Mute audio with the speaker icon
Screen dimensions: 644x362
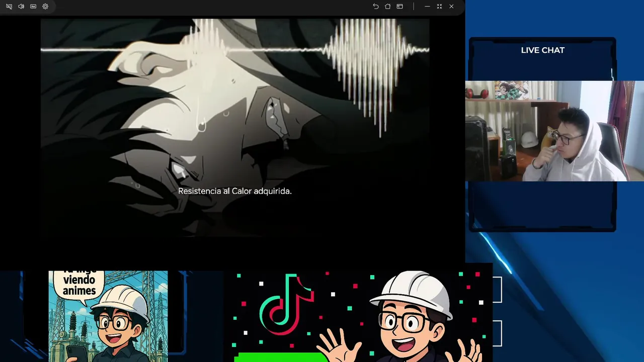coord(21,7)
